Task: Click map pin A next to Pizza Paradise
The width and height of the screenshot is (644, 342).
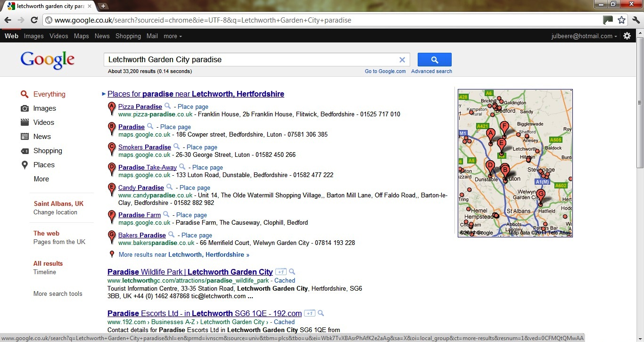Action: click(112, 108)
